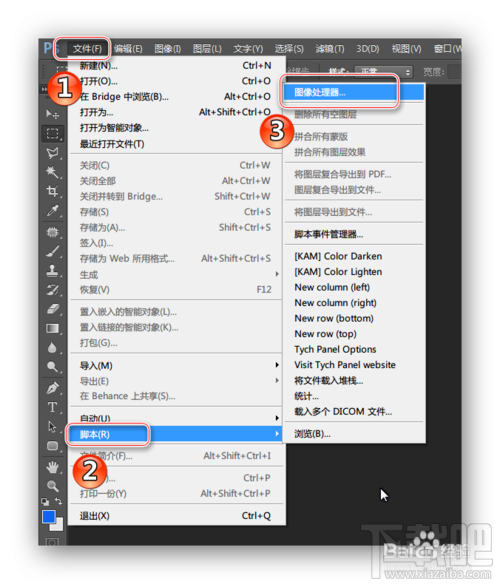Select the Eyedropper tool
Viewport: 500px width, 584px height.
pyautogui.click(x=52, y=211)
